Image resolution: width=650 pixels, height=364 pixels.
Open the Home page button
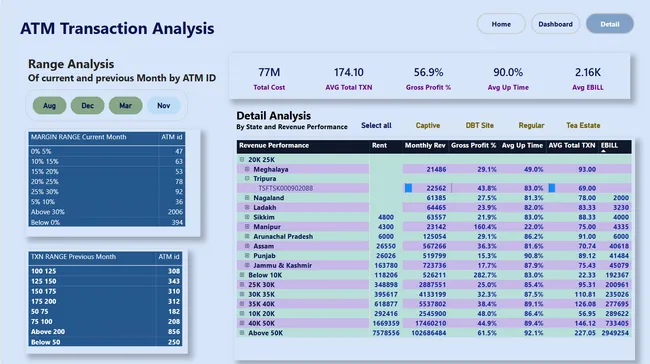pyautogui.click(x=501, y=24)
